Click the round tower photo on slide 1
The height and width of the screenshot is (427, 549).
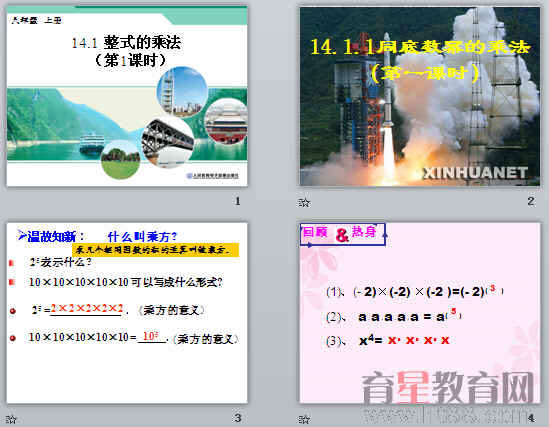[x=182, y=91]
